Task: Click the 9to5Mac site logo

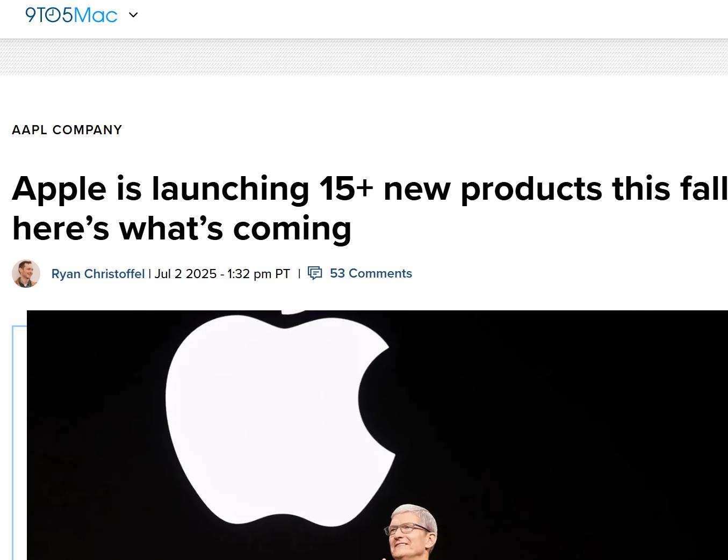Action: [71, 15]
